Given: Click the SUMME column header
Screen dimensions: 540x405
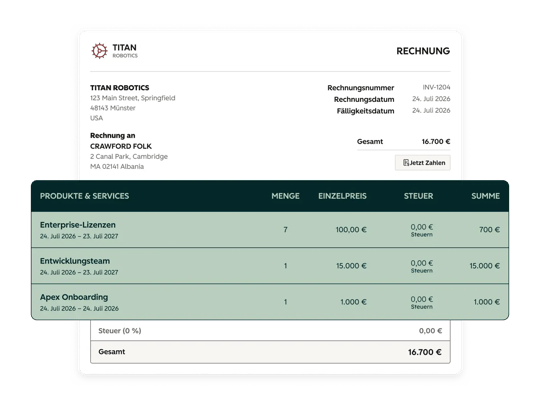Looking at the screenshot, I should 486,196.
